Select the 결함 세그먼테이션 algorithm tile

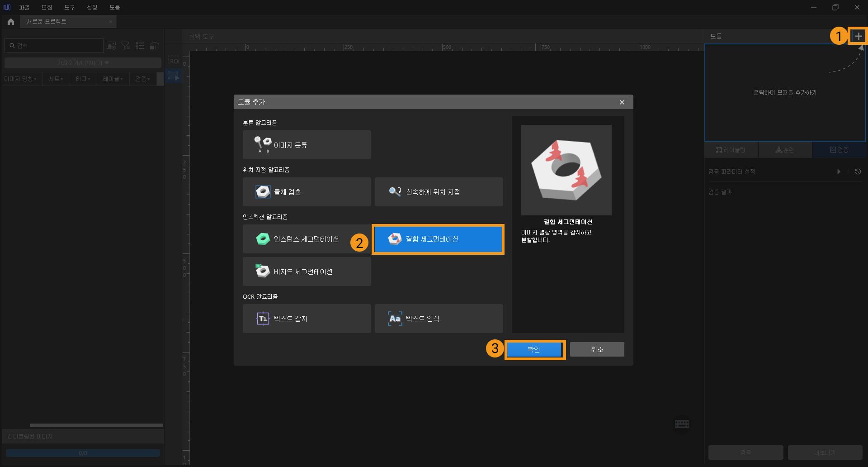click(438, 239)
